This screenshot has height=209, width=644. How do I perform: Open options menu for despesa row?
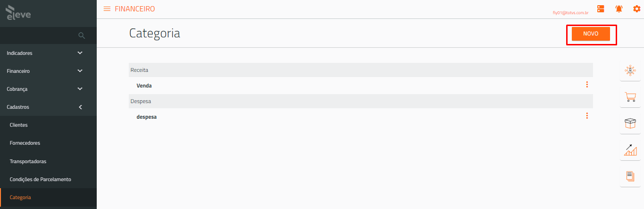pyautogui.click(x=587, y=116)
